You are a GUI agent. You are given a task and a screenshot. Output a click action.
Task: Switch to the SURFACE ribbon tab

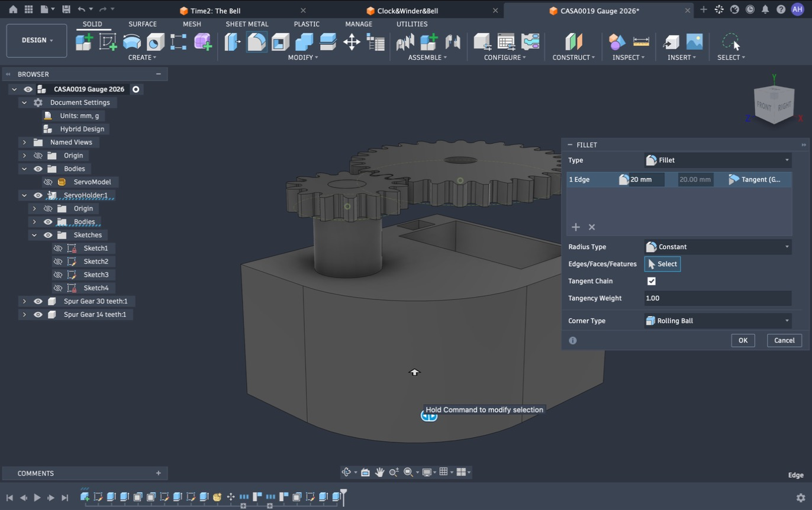(143, 24)
